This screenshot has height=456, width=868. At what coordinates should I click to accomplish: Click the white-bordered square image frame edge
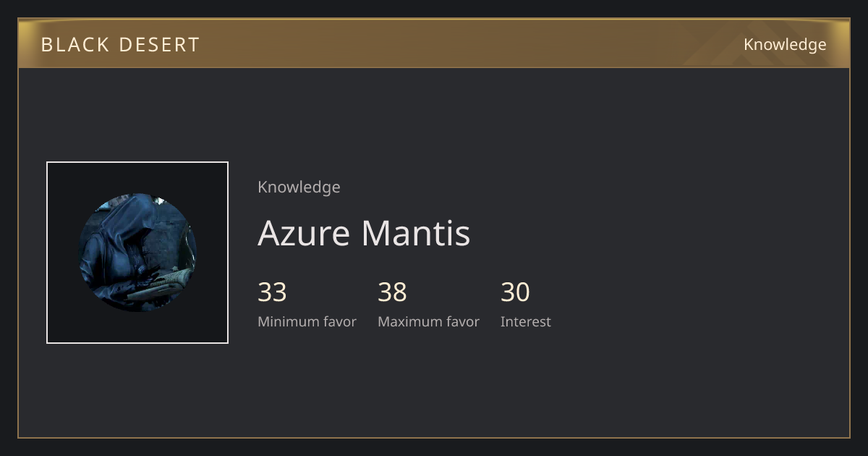click(x=47, y=253)
